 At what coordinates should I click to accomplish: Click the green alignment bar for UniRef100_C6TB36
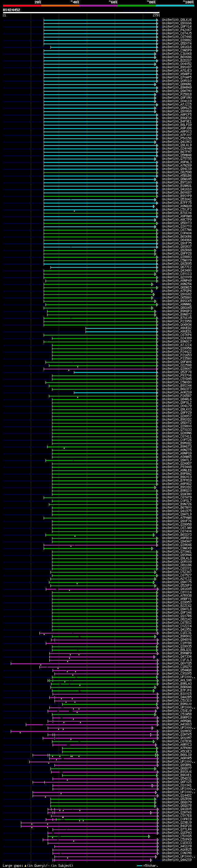click(103, 742)
